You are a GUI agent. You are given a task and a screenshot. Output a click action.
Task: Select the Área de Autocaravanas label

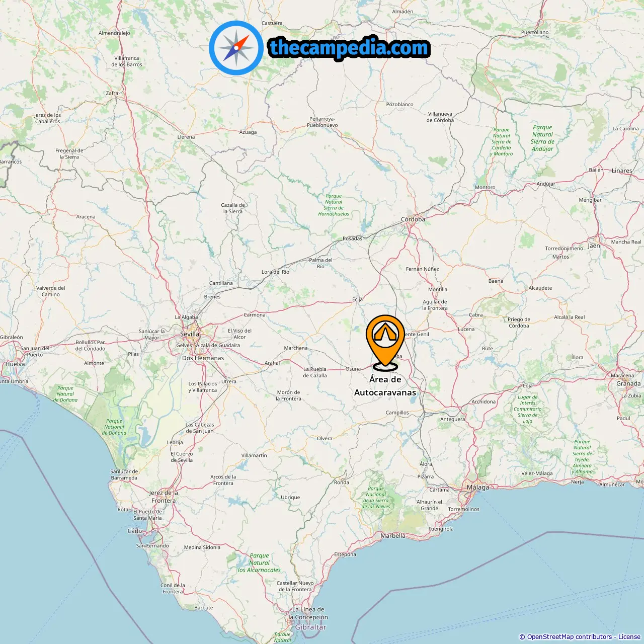click(x=385, y=386)
